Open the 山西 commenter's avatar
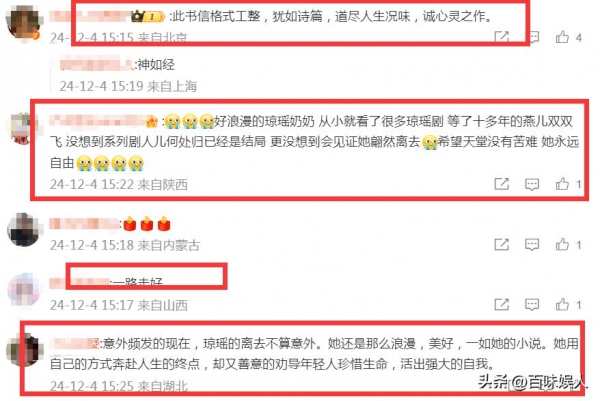The height and width of the screenshot is (401, 600). click(24, 290)
